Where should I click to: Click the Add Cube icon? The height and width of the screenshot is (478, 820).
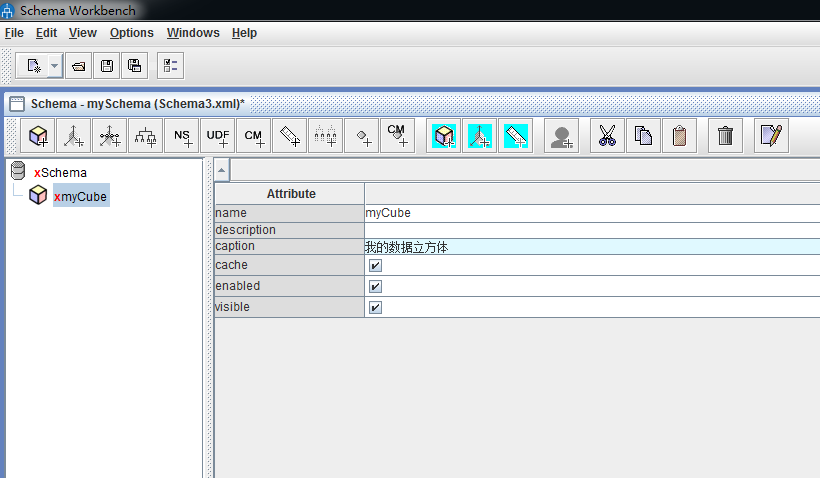(38, 136)
